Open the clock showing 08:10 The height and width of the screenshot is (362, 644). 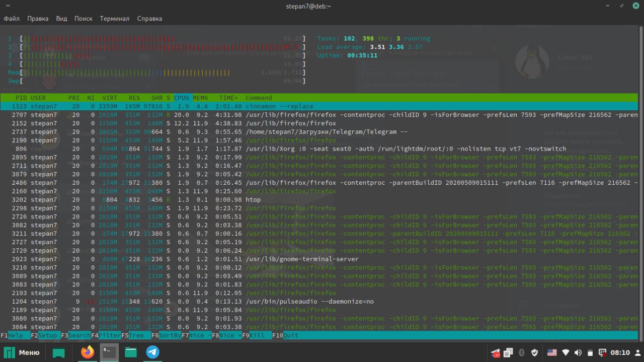click(621, 352)
